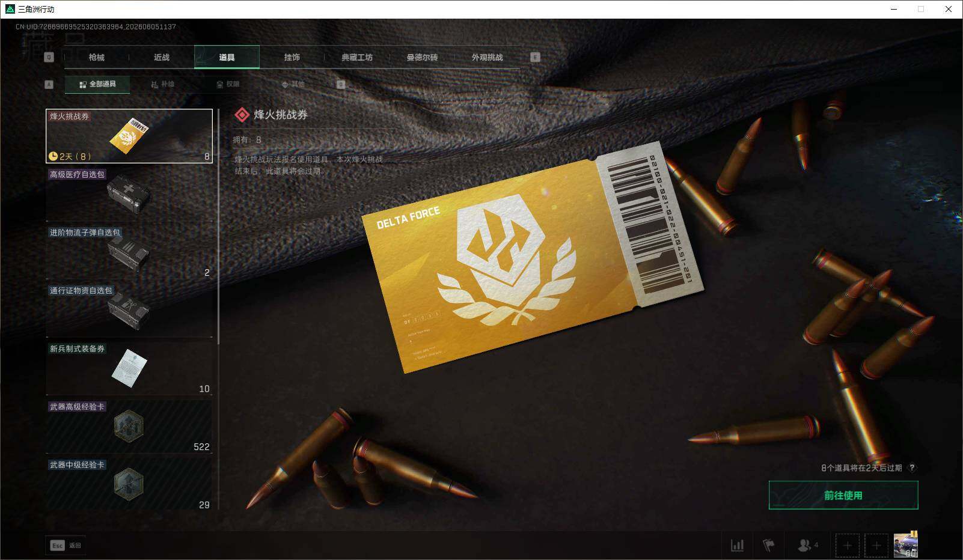Click the Esc 返回 (back) button

click(x=66, y=545)
